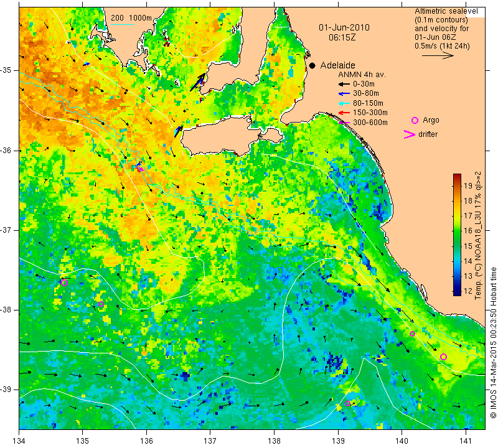Click the Temp. (°C) NOAA18_L3U vertical label
This screenshot has height=448, width=498.
(x=478, y=236)
